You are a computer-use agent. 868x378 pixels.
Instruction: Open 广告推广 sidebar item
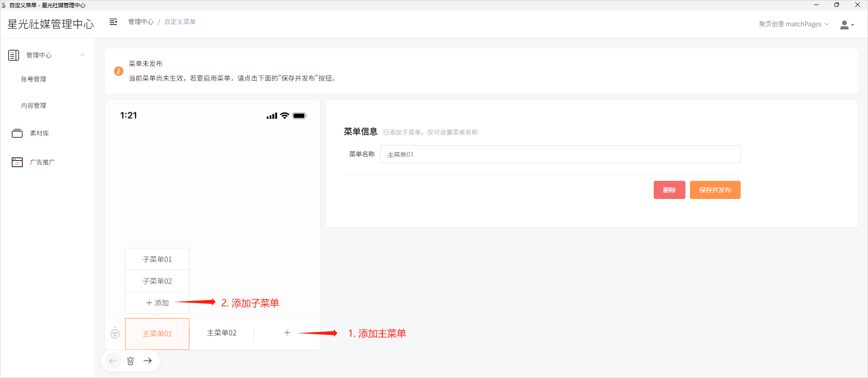43,162
